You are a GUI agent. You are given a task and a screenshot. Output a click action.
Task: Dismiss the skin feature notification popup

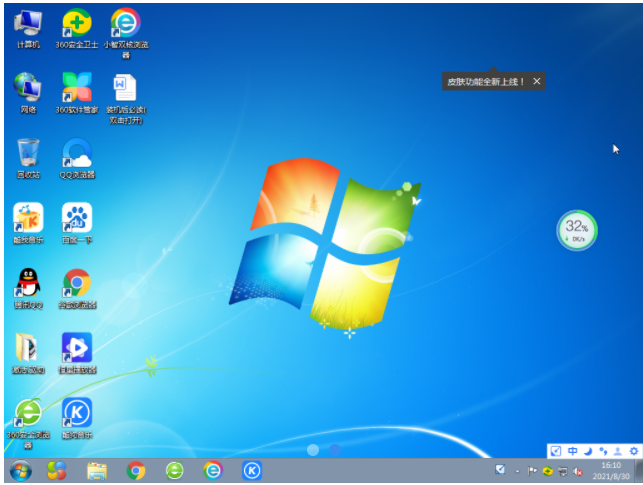[536, 81]
